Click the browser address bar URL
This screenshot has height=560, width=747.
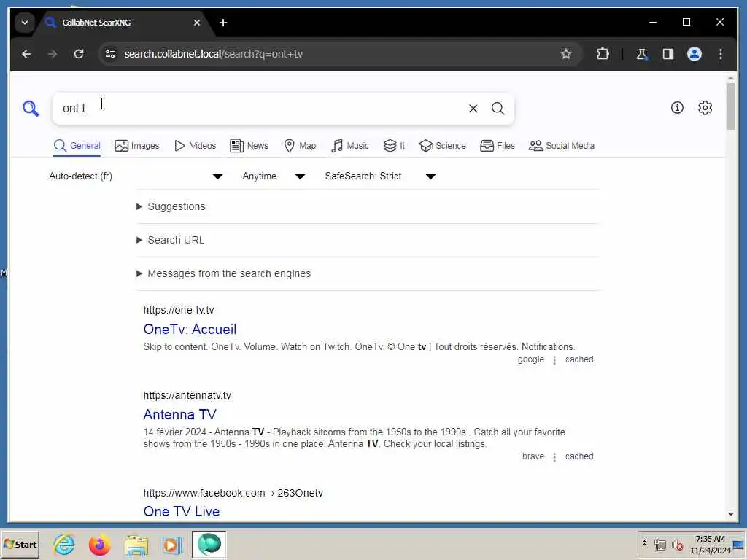click(214, 54)
